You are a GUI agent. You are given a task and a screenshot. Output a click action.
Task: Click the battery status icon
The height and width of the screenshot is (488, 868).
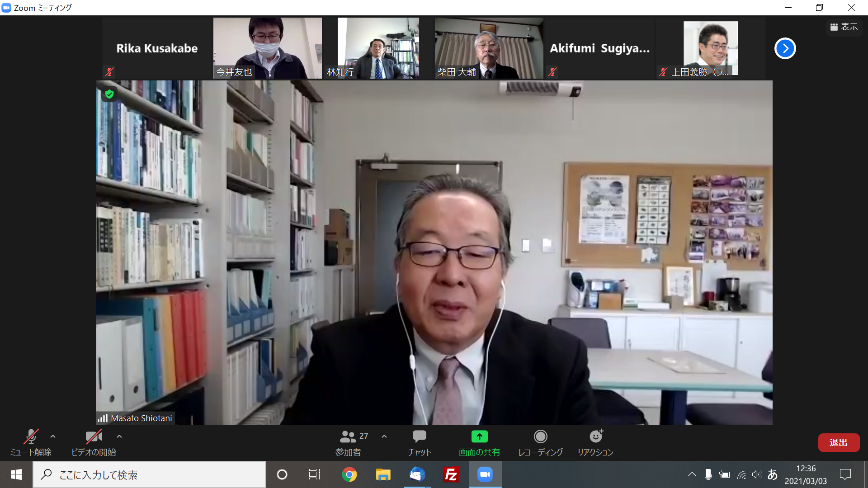click(x=724, y=474)
